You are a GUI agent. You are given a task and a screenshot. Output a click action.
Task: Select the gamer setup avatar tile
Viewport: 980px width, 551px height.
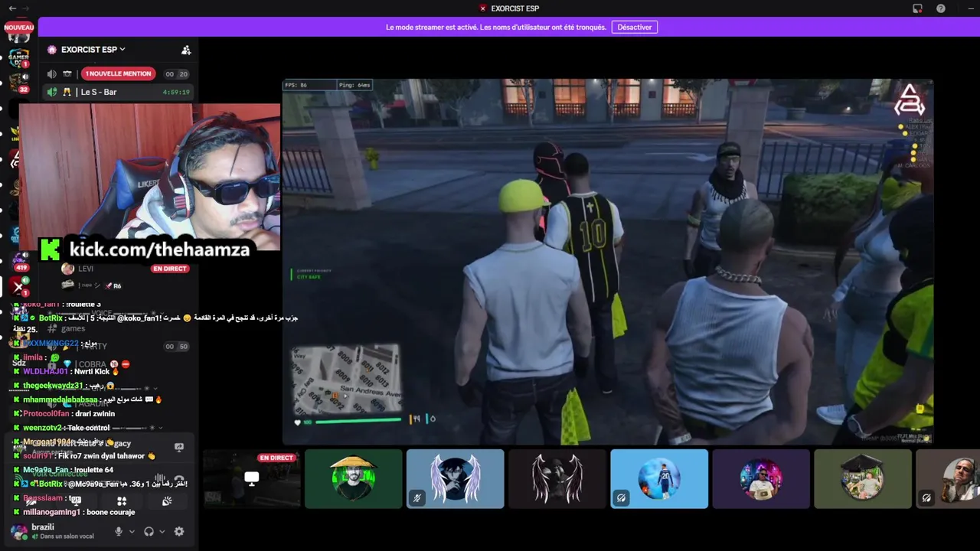coord(761,479)
